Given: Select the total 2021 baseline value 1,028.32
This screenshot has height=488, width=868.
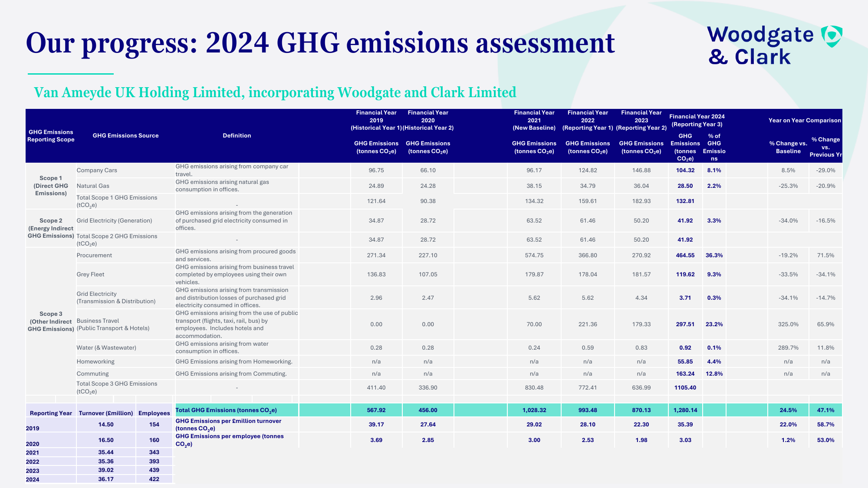Looking at the screenshot, I should tap(534, 410).
